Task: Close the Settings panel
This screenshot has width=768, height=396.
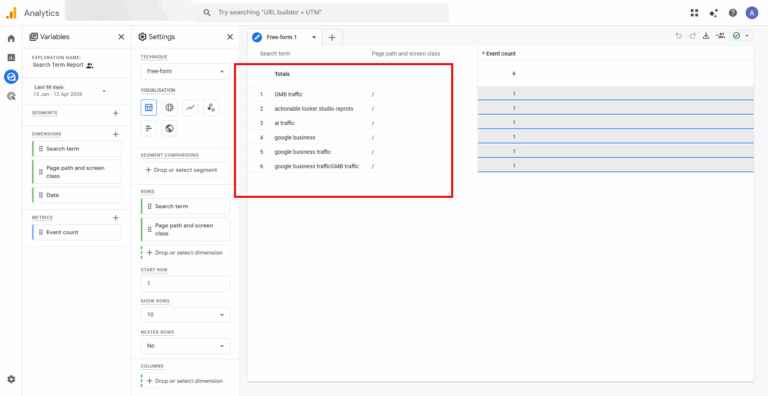Action: click(x=230, y=37)
